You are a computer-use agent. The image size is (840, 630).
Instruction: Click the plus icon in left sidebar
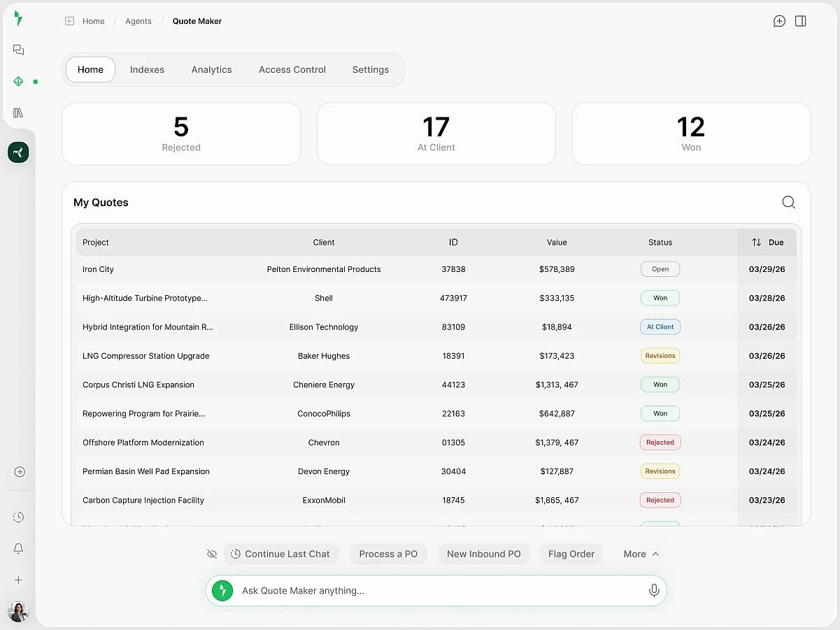click(x=19, y=580)
